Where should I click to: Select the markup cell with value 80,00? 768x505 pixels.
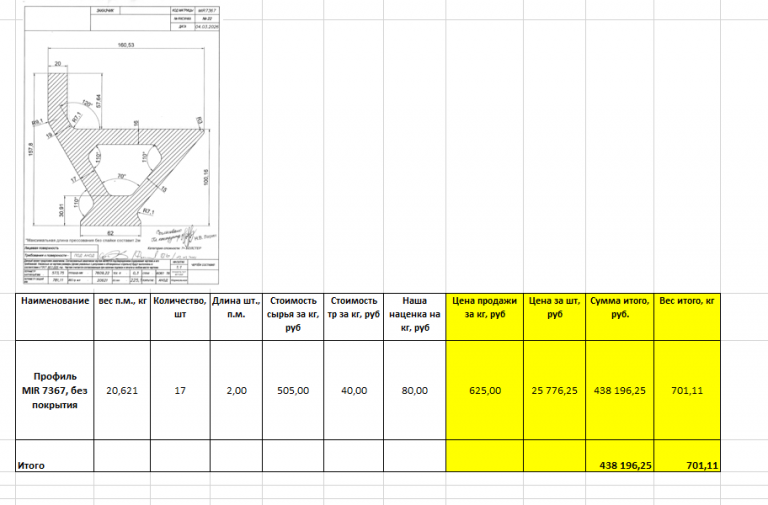point(414,390)
